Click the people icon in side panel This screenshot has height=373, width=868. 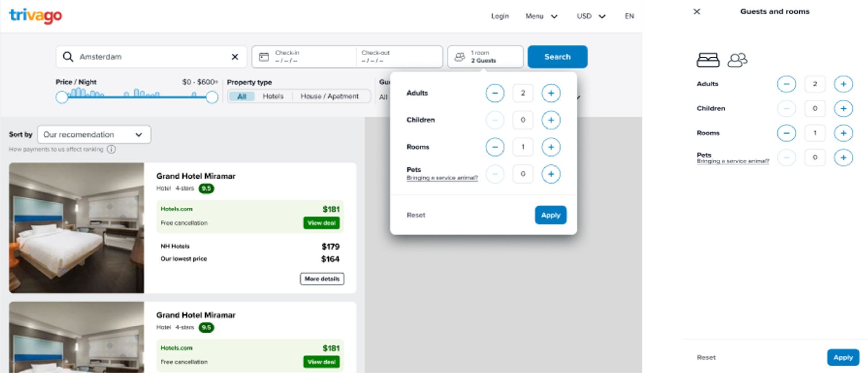click(737, 60)
